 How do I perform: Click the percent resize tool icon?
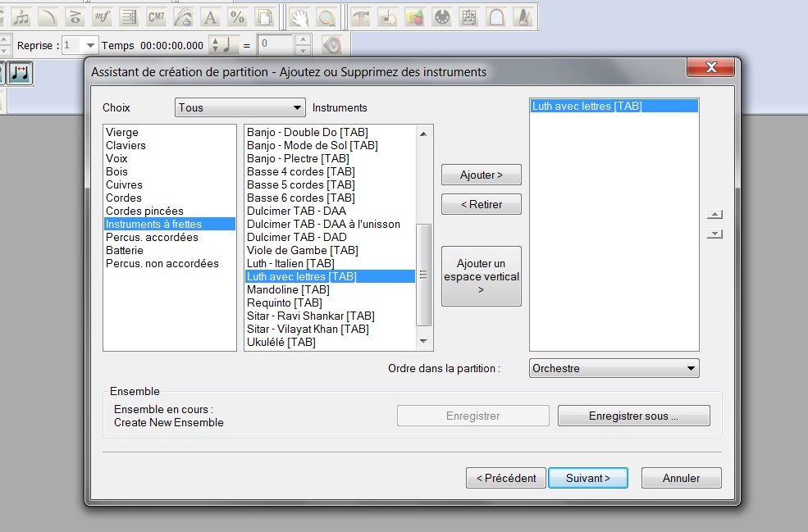(x=237, y=16)
